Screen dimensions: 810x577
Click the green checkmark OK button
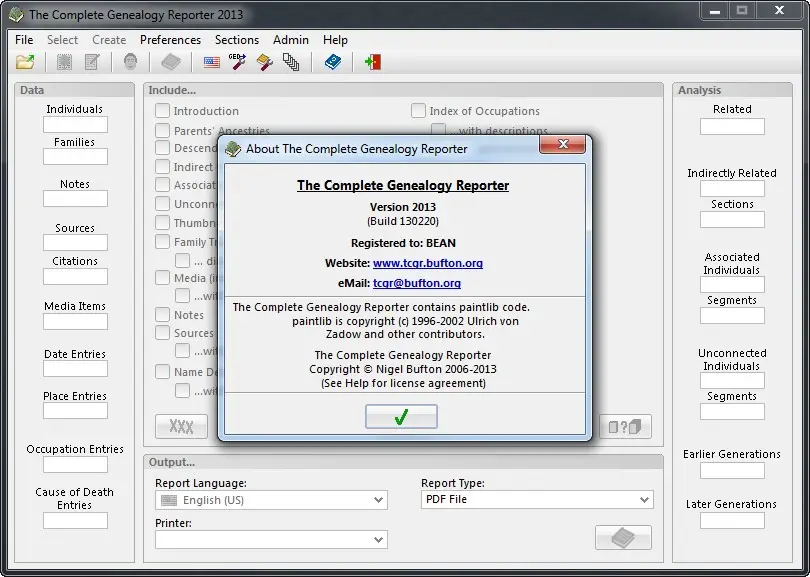tap(401, 416)
